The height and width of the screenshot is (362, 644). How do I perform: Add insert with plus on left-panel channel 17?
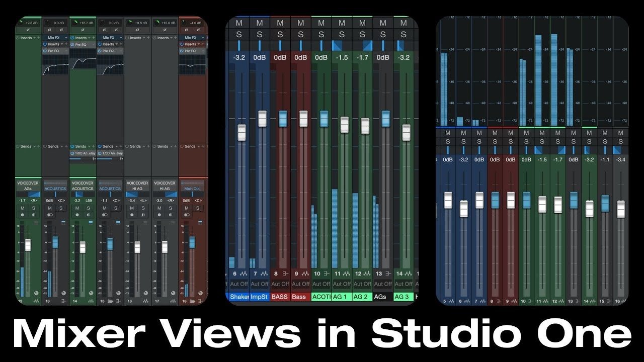[176, 38]
